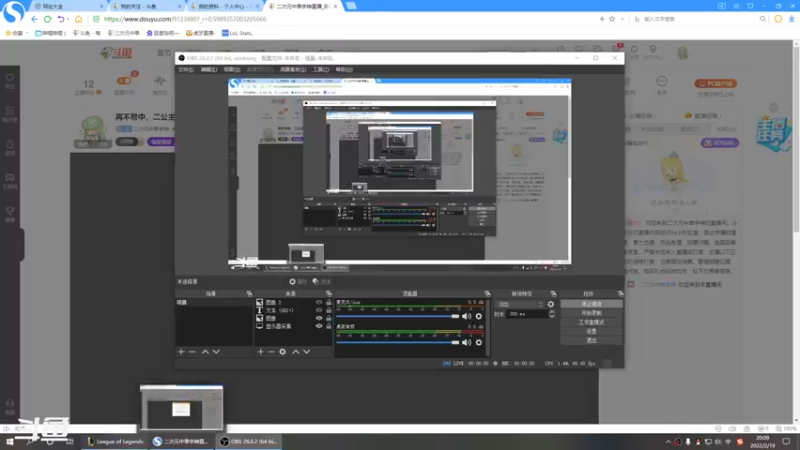The width and height of the screenshot is (800, 450).
Task: Pop out the Audio Mixer dock
Action: 487,294
